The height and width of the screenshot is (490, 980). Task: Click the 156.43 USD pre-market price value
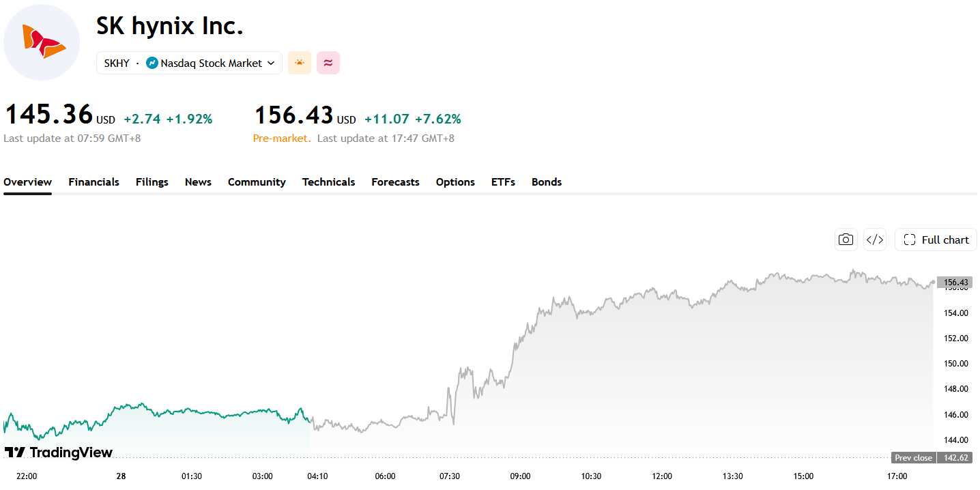point(305,115)
